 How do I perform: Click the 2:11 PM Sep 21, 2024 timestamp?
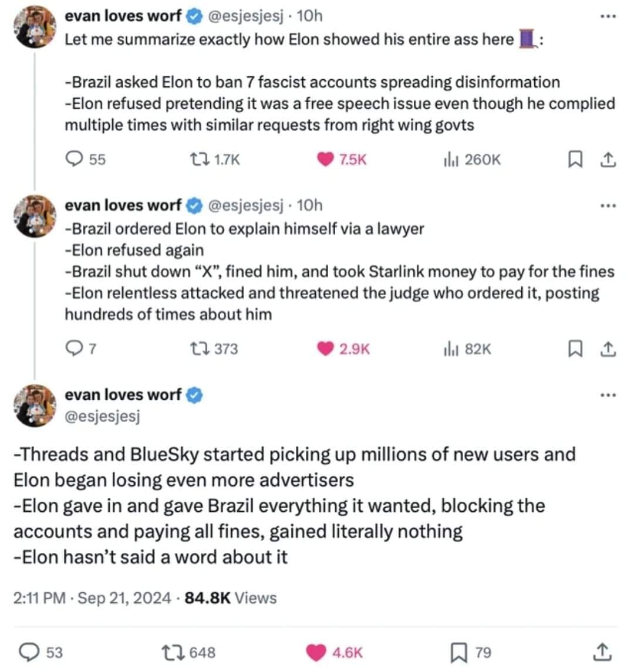click(94, 598)
